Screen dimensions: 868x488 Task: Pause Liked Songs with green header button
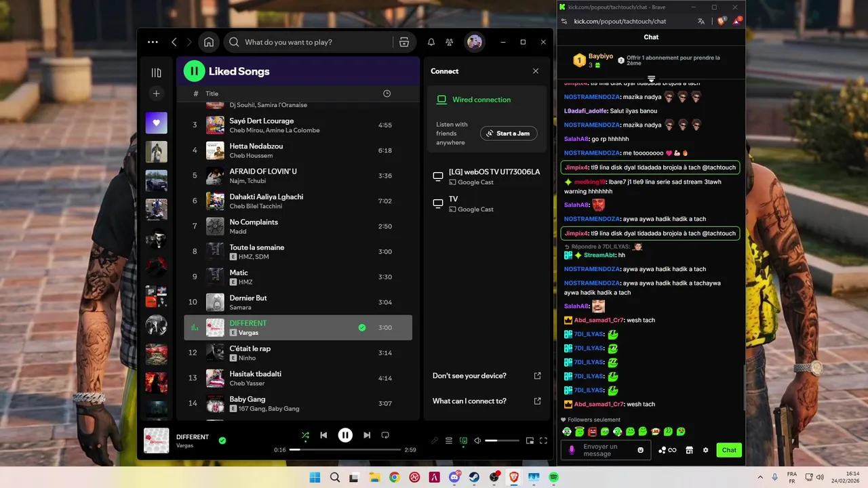click(x=194, y=70)
